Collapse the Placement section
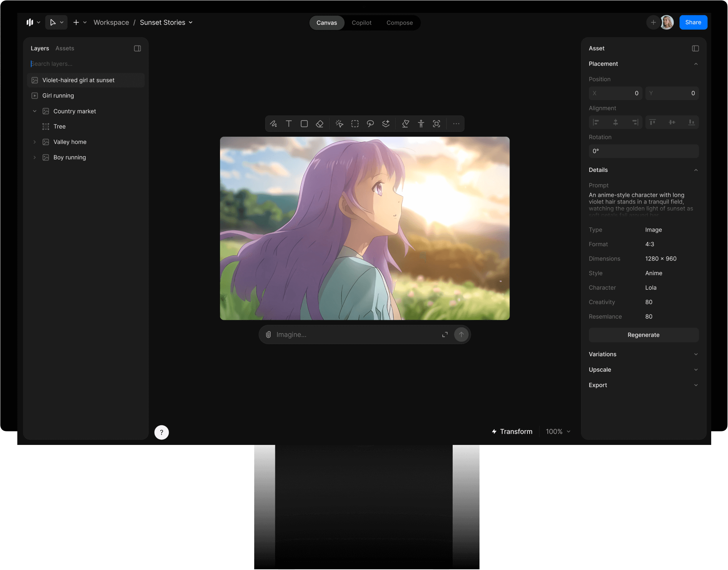Screen dimensions: 728x570 pos(695,64)
